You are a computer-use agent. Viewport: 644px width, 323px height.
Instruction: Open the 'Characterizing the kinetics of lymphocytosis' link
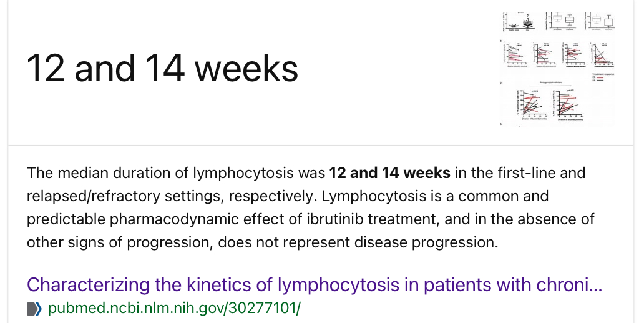coord(314,285)
